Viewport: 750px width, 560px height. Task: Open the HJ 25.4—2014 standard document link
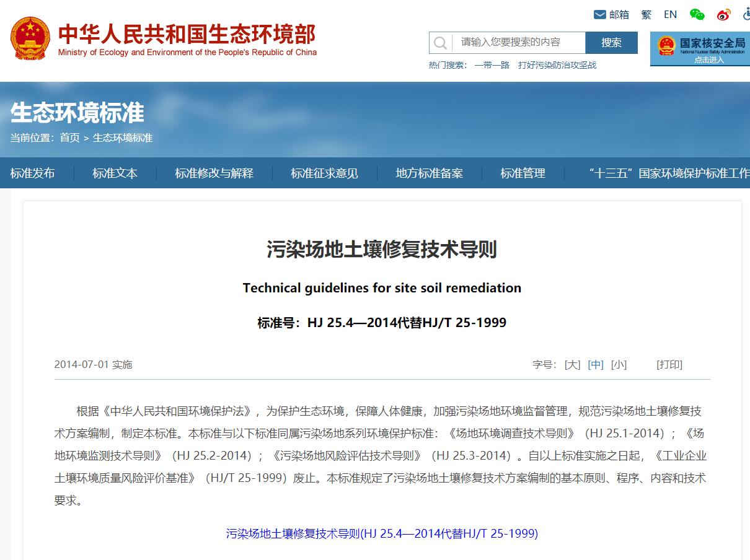(382, 533)
